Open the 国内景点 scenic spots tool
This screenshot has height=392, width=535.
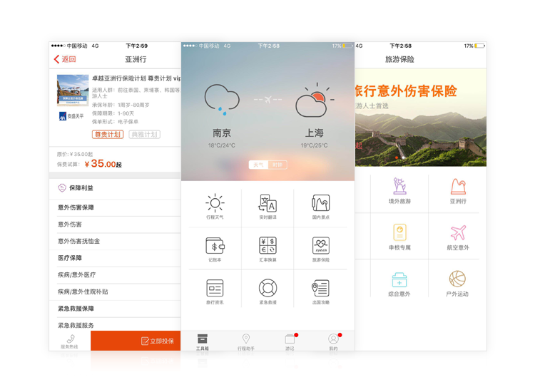pyautogui.click(x=321, y=203)
